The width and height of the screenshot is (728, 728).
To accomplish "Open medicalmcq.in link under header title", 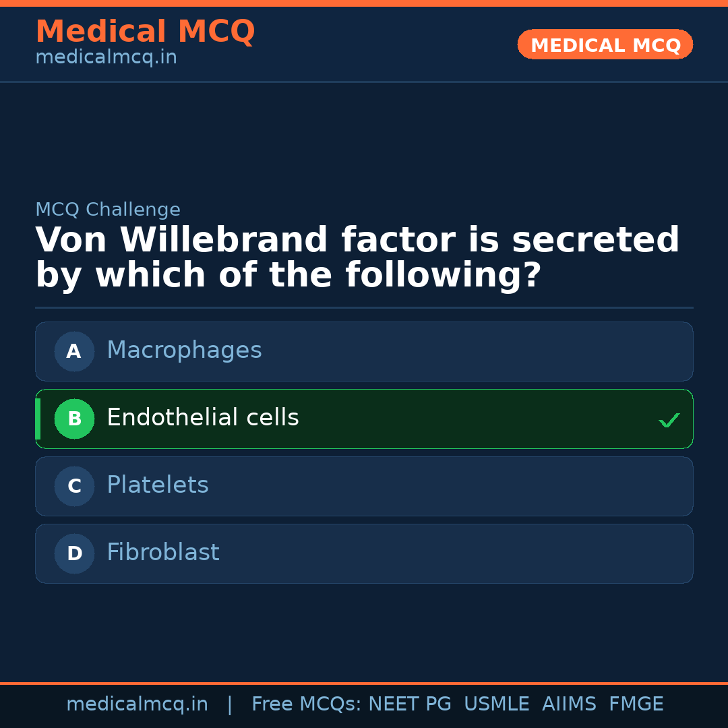I will (x=106, y=58).
